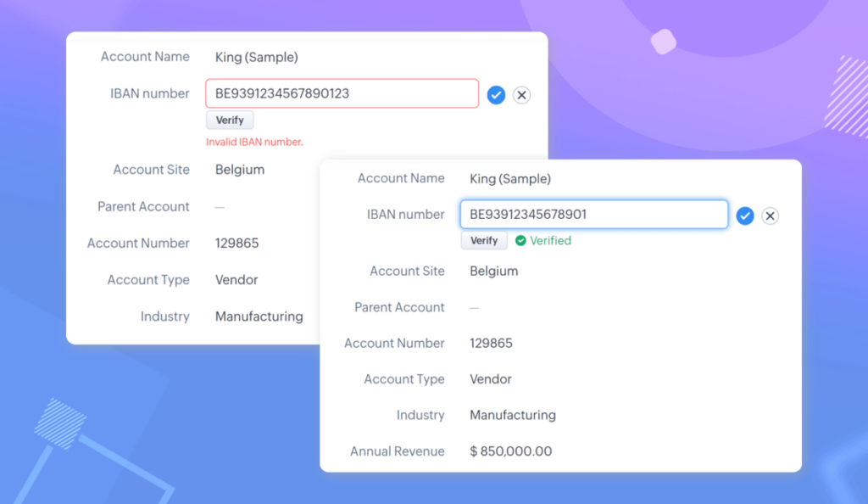Click the cancel X icon on the invalid IBAN field
The image size is (868, 504).
coord(521,95)
